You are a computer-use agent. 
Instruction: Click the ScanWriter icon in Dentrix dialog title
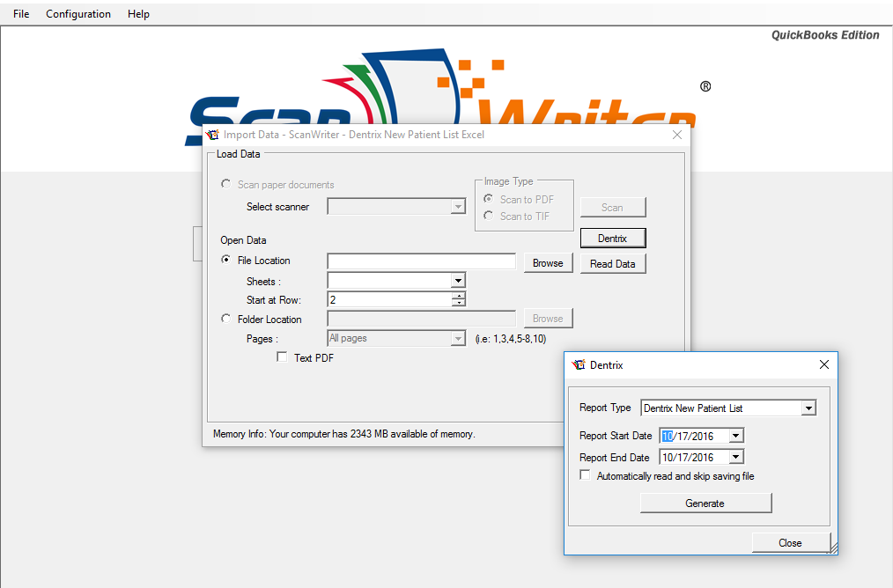(579, 365)
